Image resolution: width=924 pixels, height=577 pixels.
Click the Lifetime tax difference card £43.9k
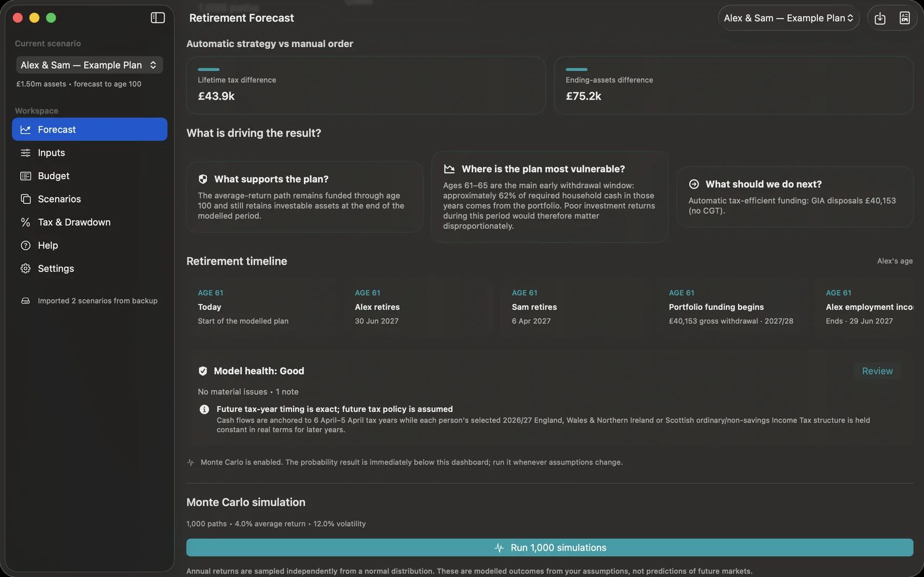click(366, 86)
